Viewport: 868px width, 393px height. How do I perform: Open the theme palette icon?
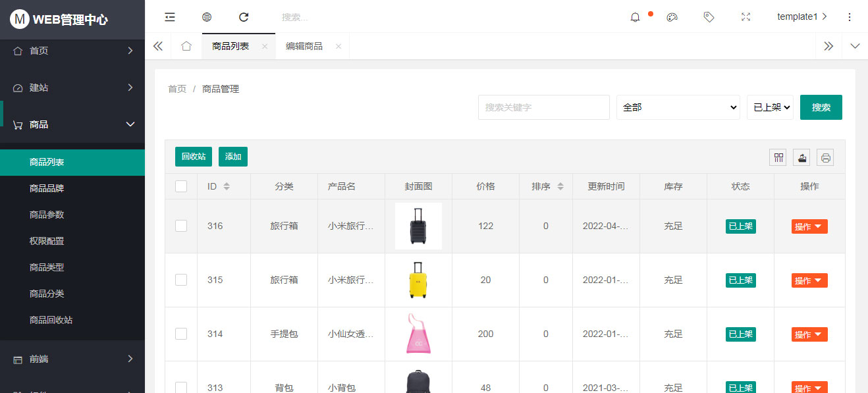tap(672, 17)
